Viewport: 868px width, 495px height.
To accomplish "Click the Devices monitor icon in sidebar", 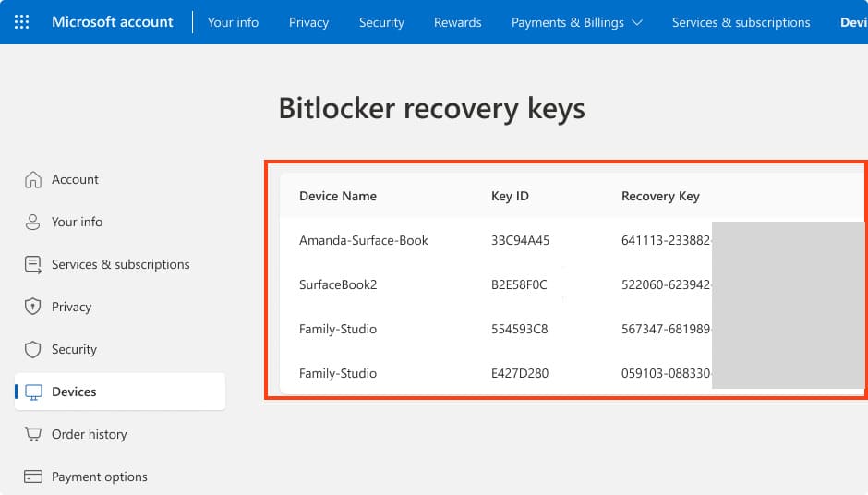I will [33, 392].
